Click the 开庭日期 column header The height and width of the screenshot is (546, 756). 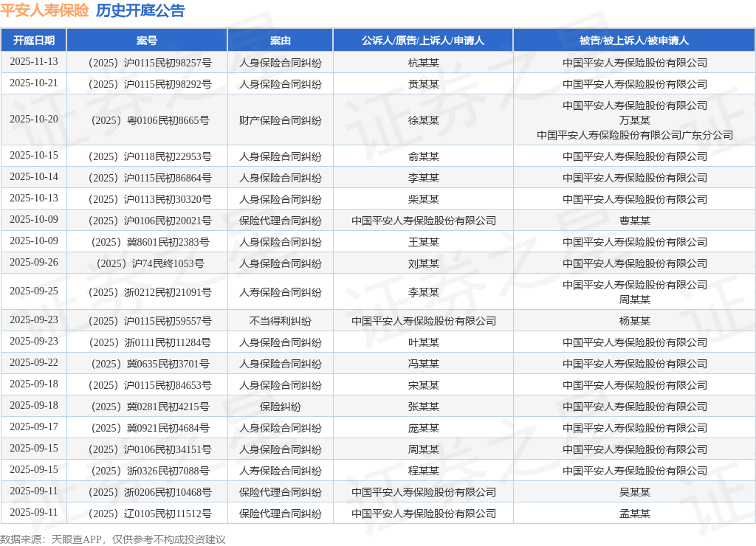(x=34, y=41)
